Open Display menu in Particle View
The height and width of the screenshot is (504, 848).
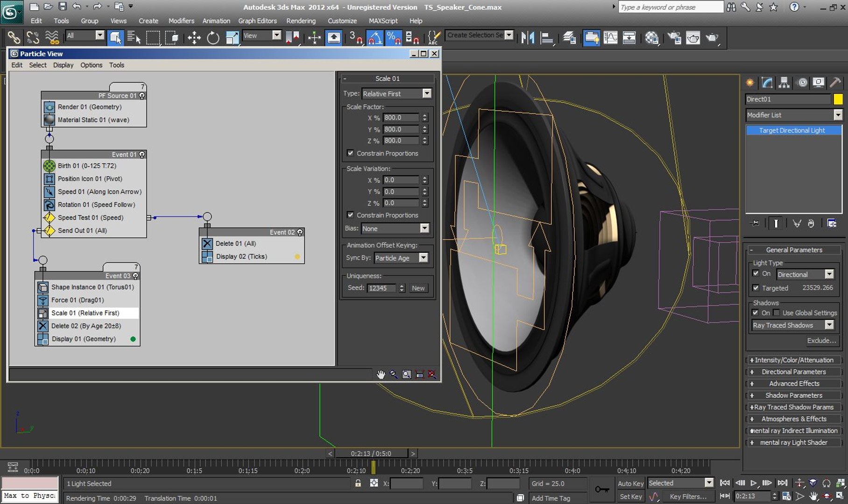pyautogui.click(x=63, y=65)
